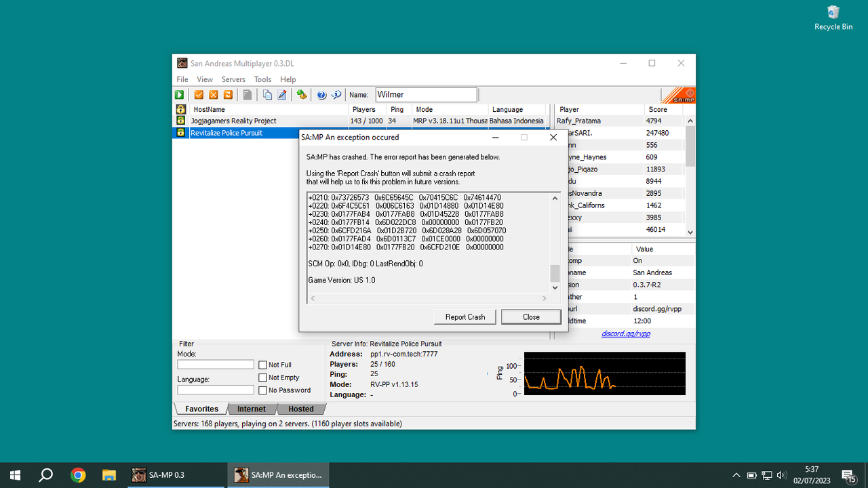Click crash report vertical scrollbar thumb

tap(555, 273)
